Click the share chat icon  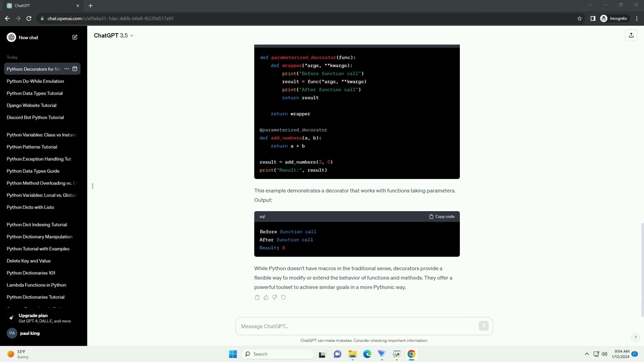(x=631, y=35)
